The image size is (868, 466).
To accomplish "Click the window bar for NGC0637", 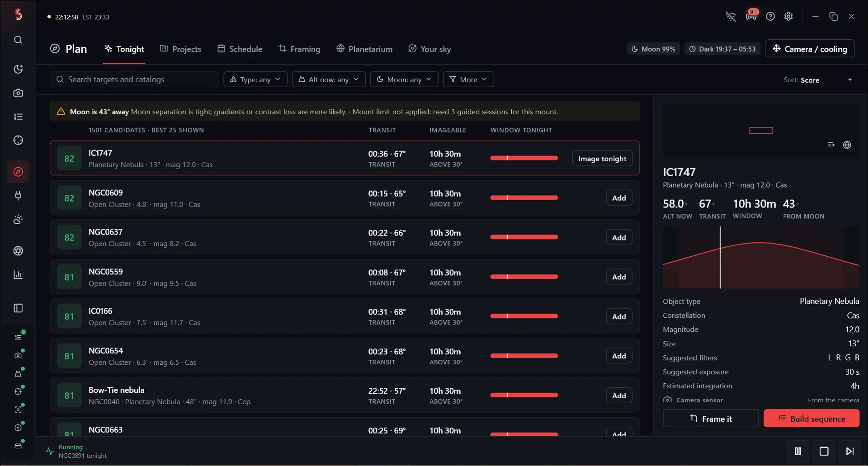I will (524, 237).
